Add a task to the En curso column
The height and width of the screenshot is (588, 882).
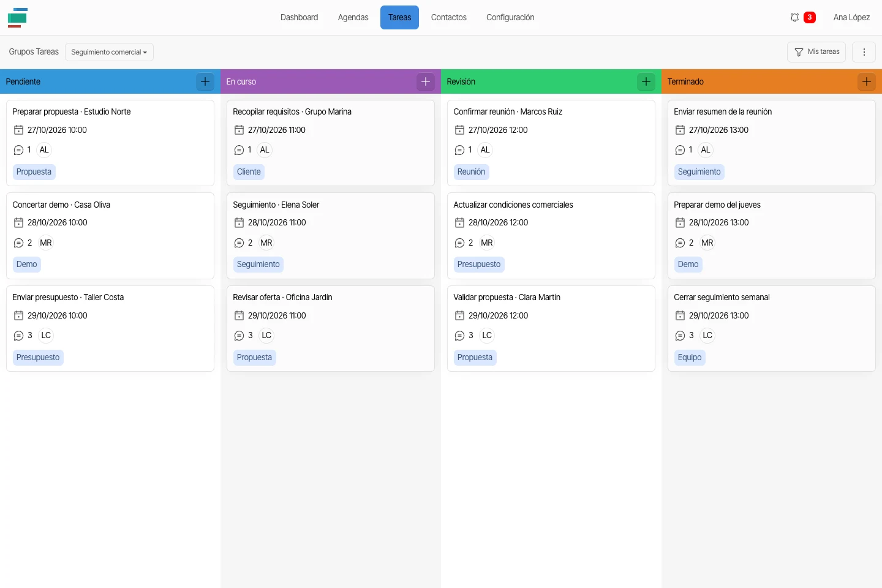pos(426,81)
